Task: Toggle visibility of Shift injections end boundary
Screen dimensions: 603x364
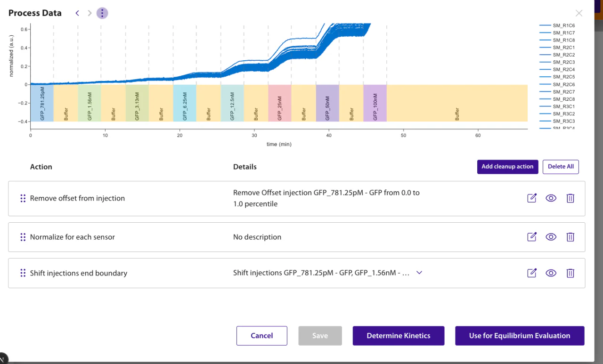Action: pyautogui.click(x=551, y=273)
